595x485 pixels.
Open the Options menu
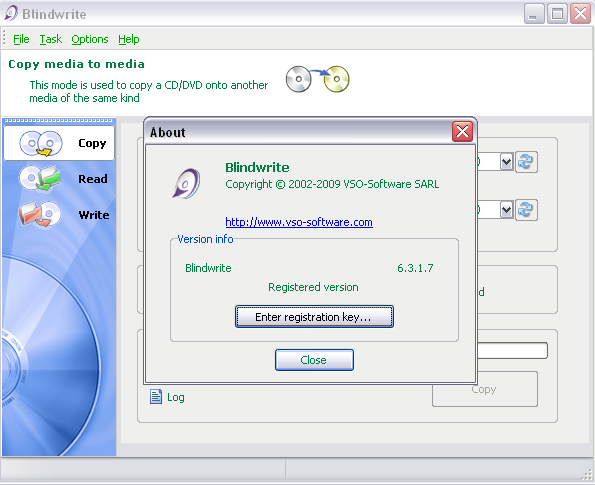90,39
